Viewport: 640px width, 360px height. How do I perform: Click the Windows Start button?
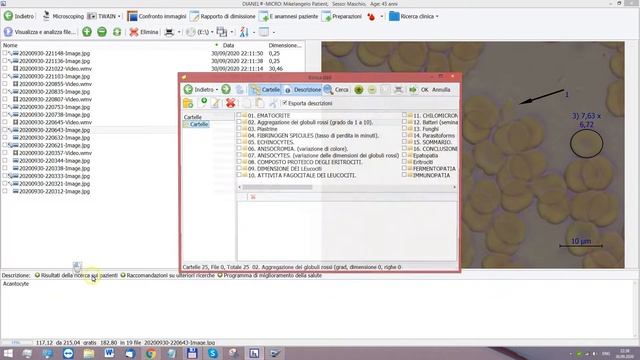click(8, 353)
